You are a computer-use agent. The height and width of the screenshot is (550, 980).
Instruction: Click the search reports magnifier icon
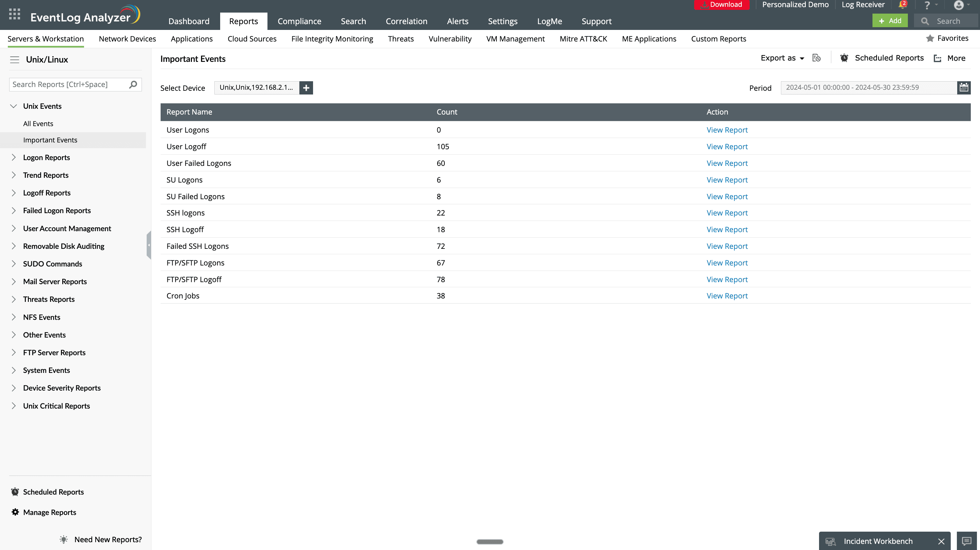pyautogui.click(x=133, y=84)
